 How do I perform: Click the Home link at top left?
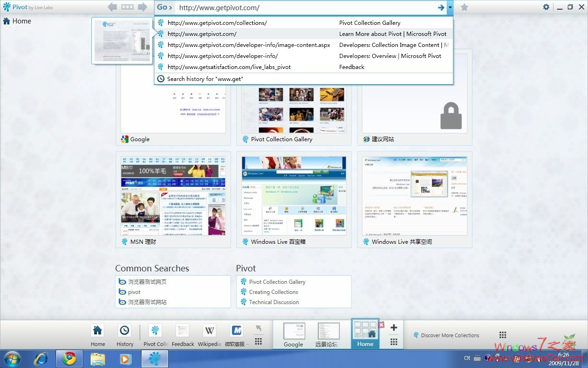pyautogui.click(x=17, y=21)
